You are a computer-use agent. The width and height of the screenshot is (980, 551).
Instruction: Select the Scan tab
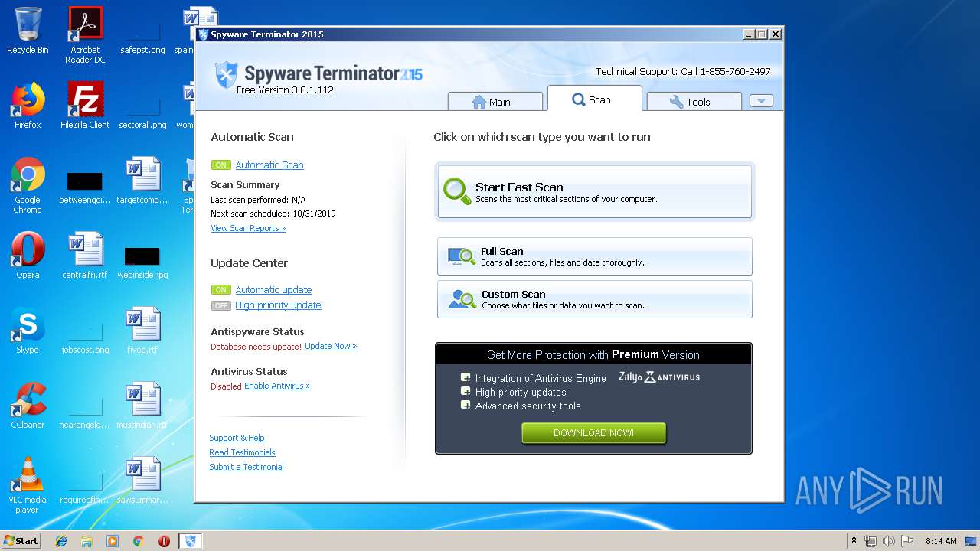(x=594, y=99)
